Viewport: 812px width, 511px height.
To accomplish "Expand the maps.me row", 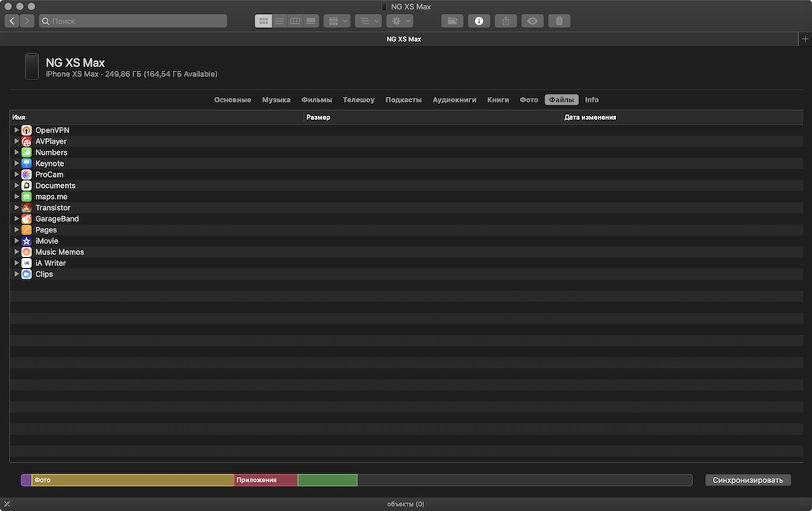I will pyautogui.click(x=16, y=197).
